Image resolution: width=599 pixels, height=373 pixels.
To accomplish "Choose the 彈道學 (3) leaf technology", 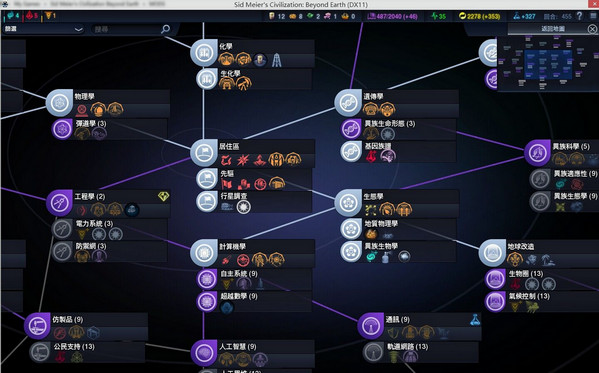I will (109, 129).
